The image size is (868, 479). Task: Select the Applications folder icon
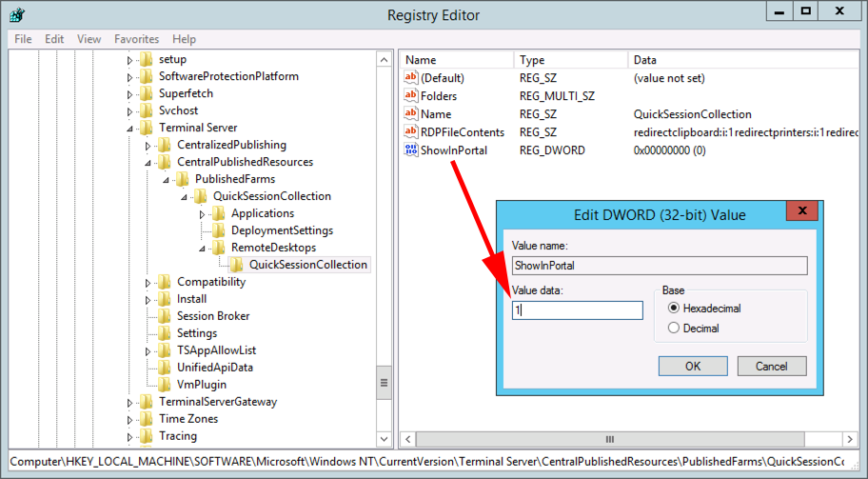(x=219, y=213)
